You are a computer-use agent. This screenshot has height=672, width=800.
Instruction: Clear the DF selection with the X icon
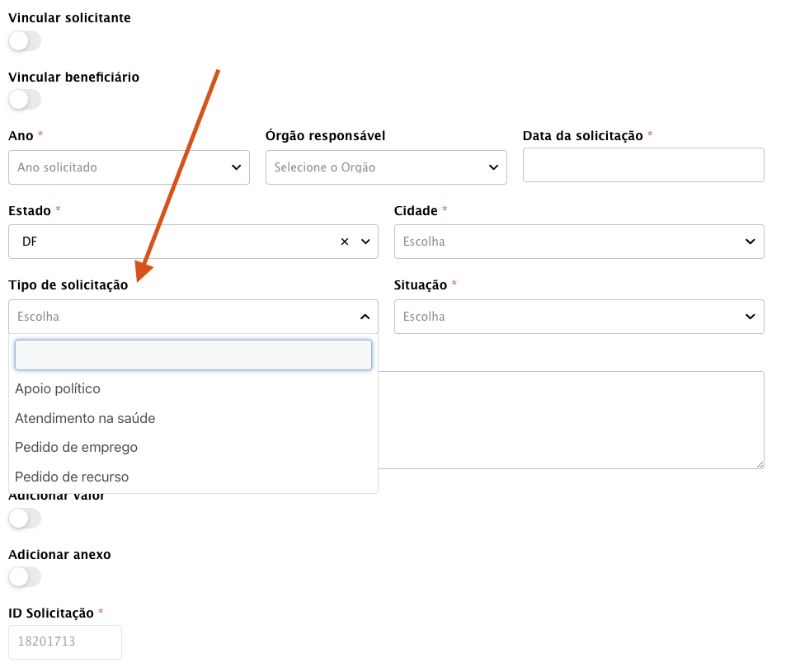345,242
